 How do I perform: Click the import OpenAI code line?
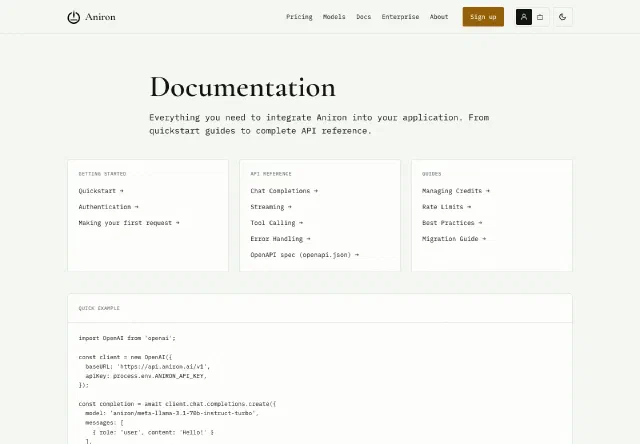click(127, 338)
